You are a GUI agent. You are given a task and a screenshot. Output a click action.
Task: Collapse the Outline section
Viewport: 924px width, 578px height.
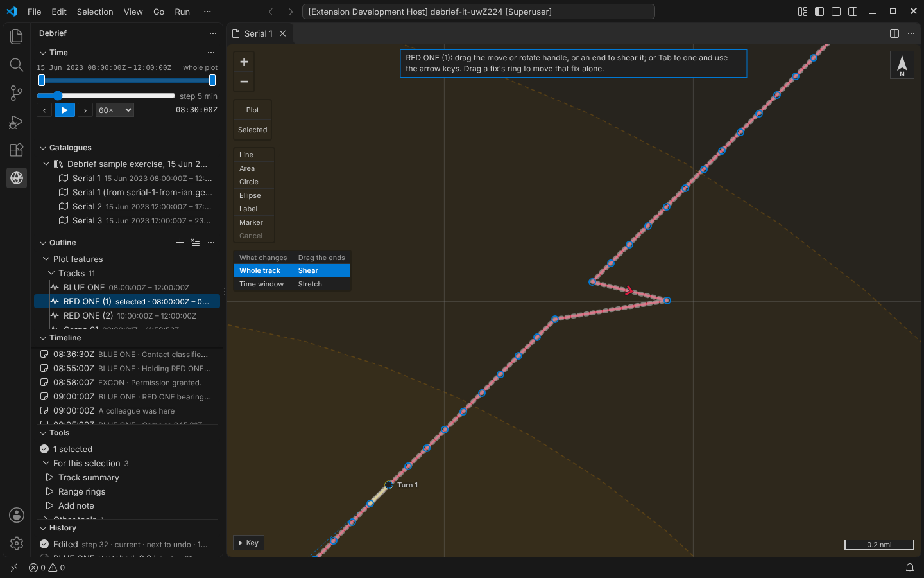pos(43,243)
